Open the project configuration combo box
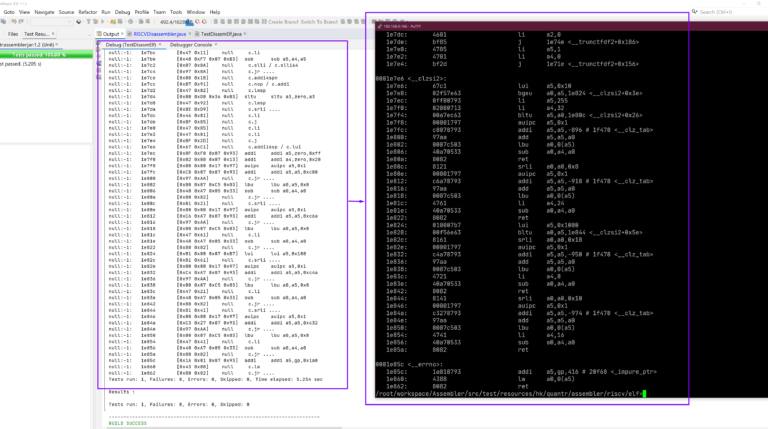768x429 pixels. coord(51,22)
